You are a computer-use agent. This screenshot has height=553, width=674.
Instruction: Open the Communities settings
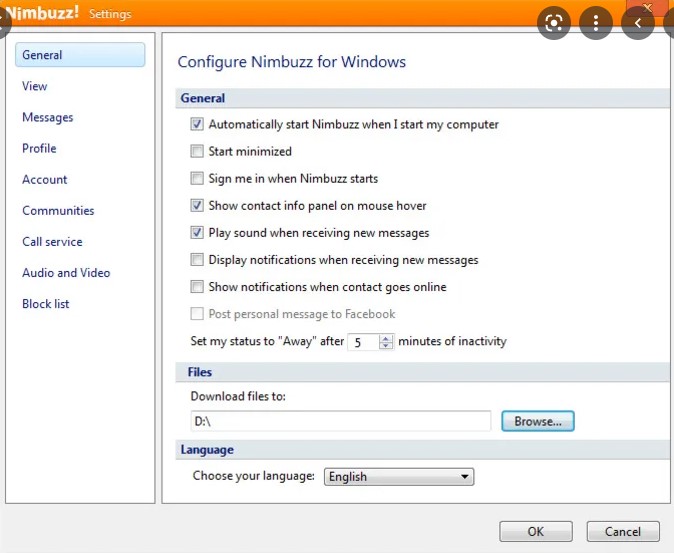(58, 211)
